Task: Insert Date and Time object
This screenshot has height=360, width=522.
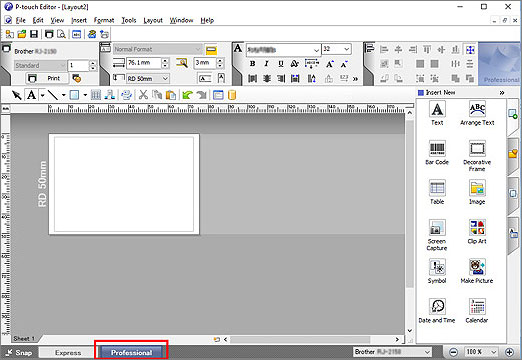Action: click(x=437, y=311)
